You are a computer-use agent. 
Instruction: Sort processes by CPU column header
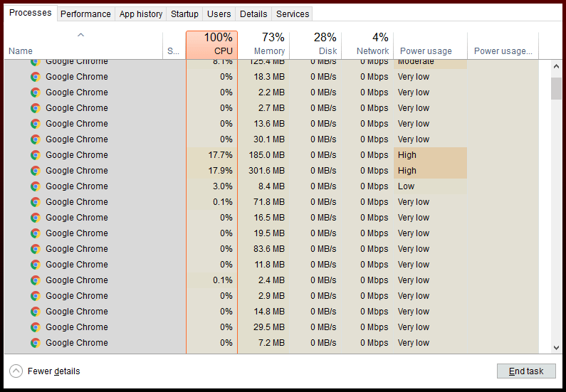[x=211, y=44]
